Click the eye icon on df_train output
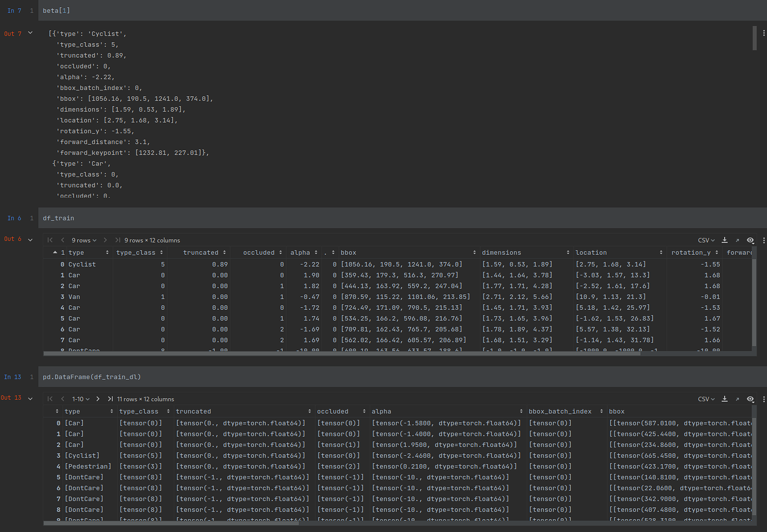Image resolution: width=767 pixels, height=532 pixels. pos(750,240)
